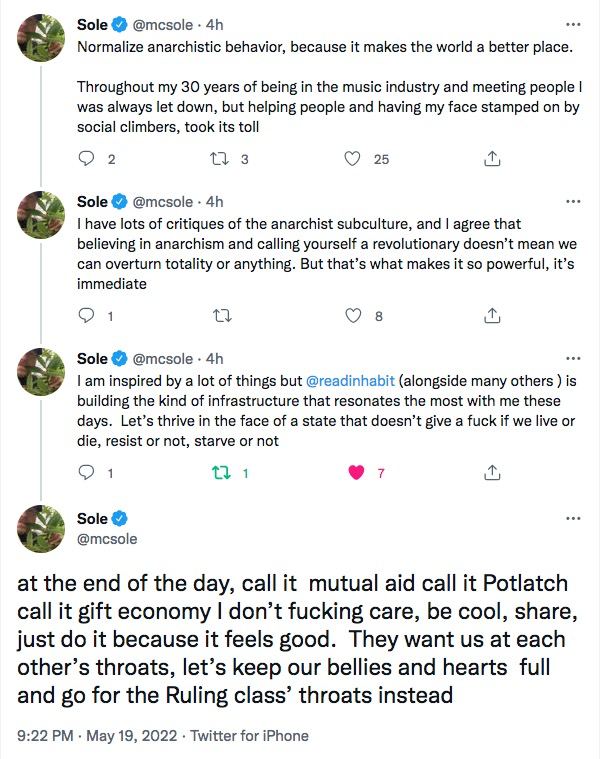Share the anarchist subculture critiques tweet

(492, 316)
